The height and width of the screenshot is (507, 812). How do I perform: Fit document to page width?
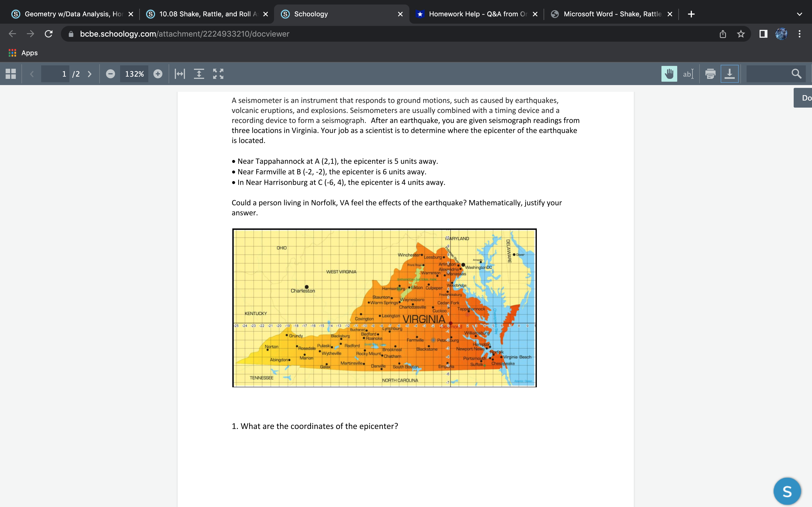pos(180,74)
